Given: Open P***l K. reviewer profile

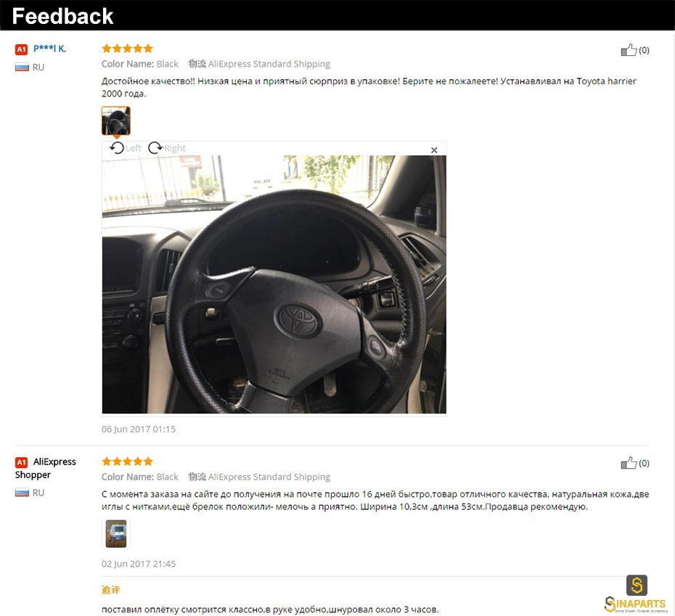Looking at the screenshot, I should click(x=50, y=49).
